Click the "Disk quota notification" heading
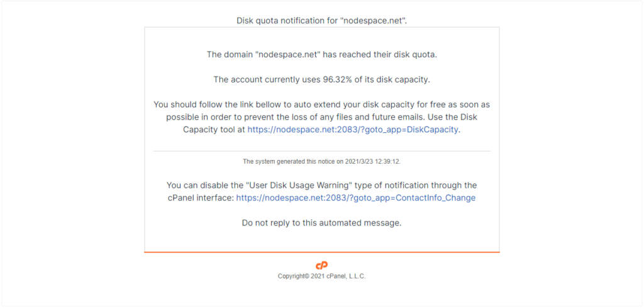 (x=321, y=21)
